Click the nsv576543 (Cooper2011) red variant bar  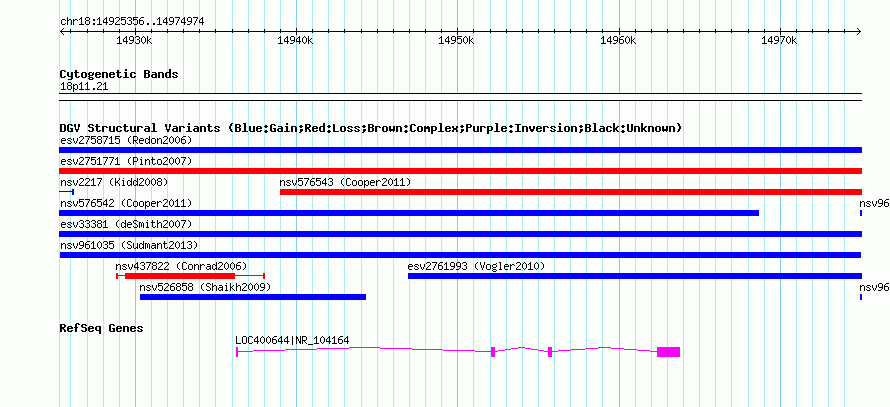pyautogui.click(x=571, y=192)
